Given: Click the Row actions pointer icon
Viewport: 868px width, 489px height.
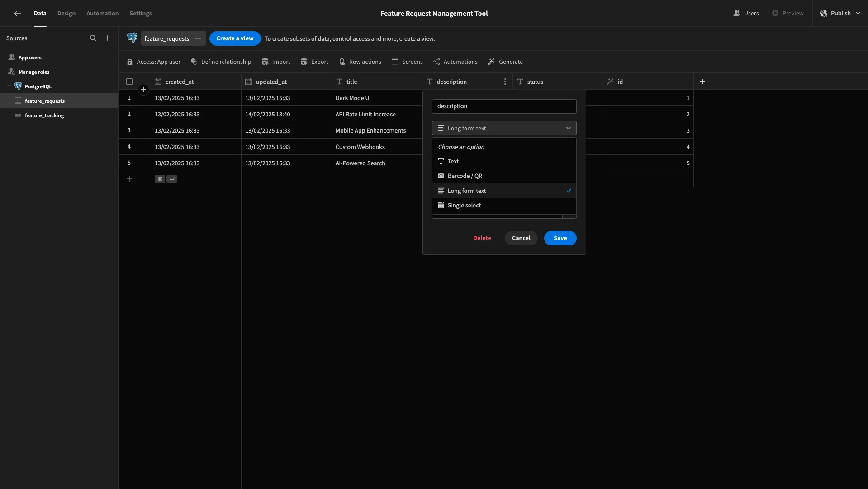Looking at the screenshot, I should point(342,62).
